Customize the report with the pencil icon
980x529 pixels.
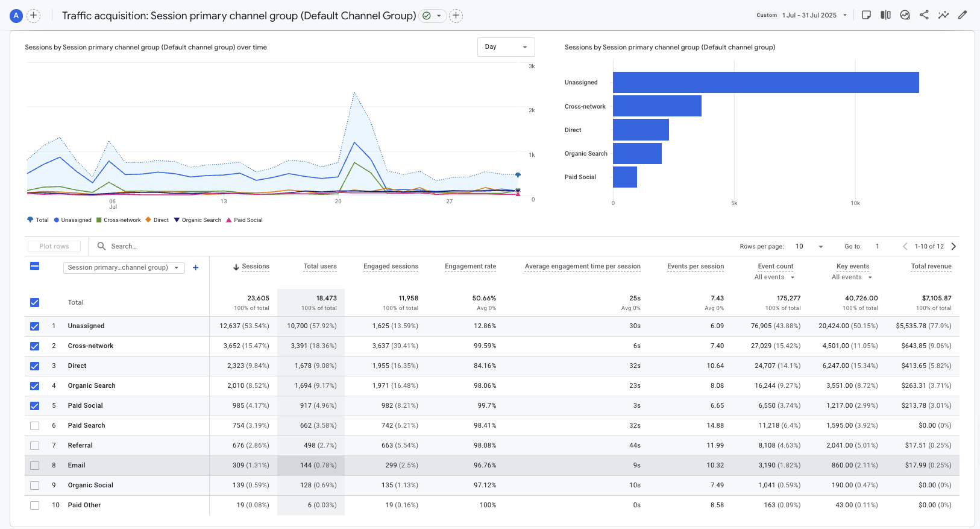963,15
